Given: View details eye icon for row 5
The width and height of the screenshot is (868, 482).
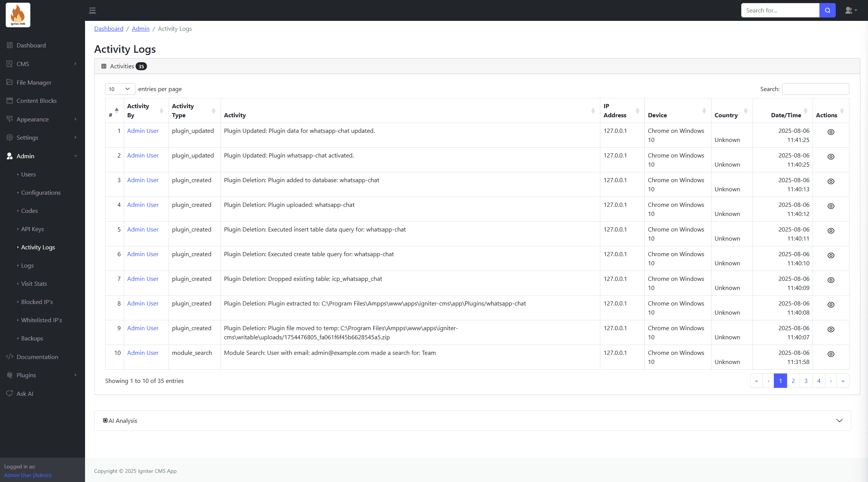Looking at the screenshot, I should tap(831, 231).
